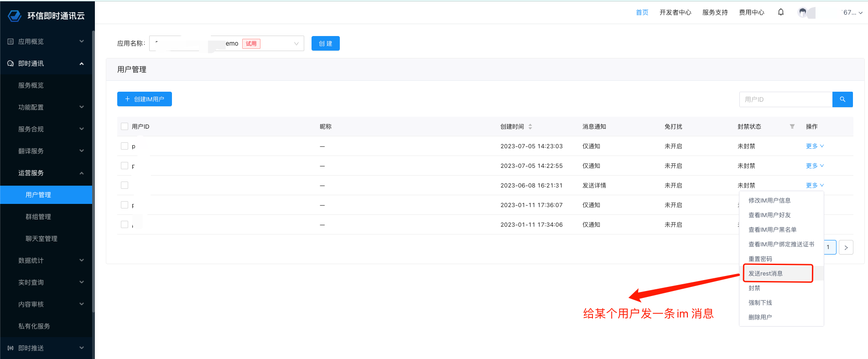Collapse the 运营服务 submenu

pos(82,173)
